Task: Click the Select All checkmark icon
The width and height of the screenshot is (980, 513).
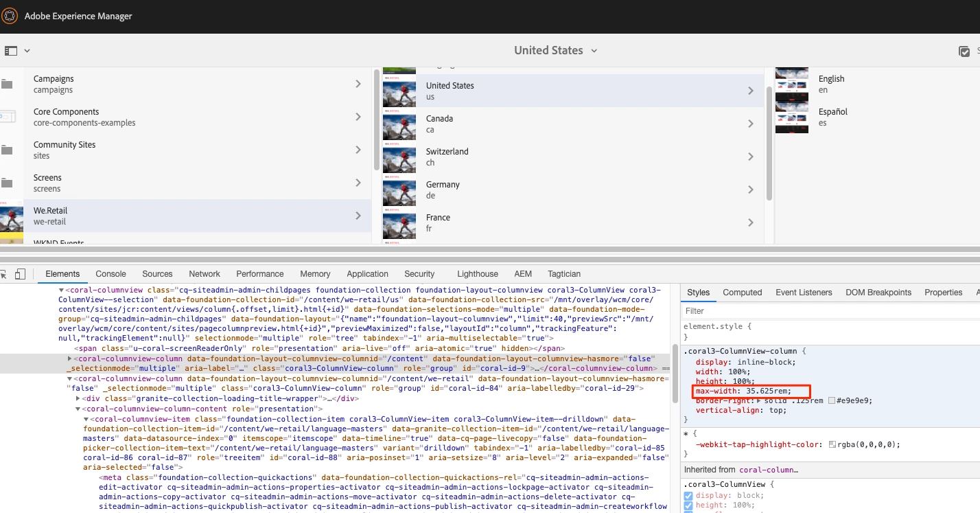Action: (964, 52)
